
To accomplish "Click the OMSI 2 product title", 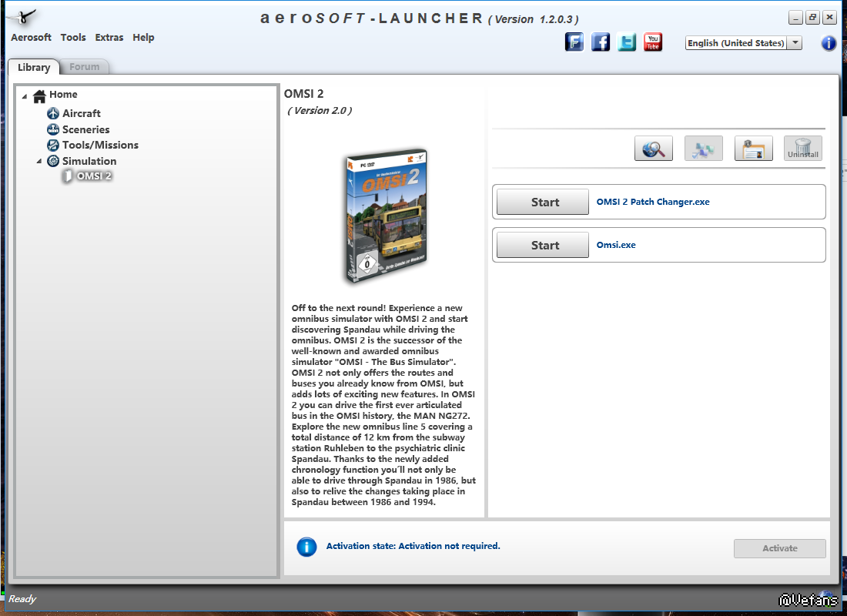I will click(x=303, y=94).
